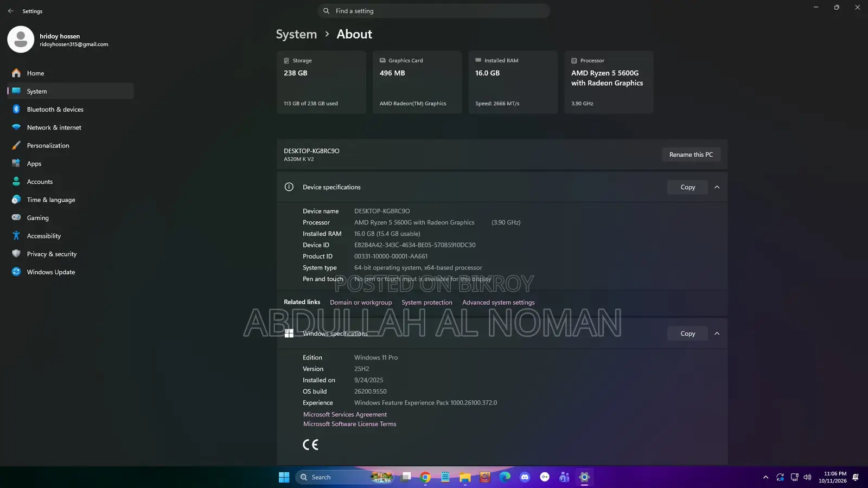
Task: Open the Graphics Card info card
Action: coord(417,82)
